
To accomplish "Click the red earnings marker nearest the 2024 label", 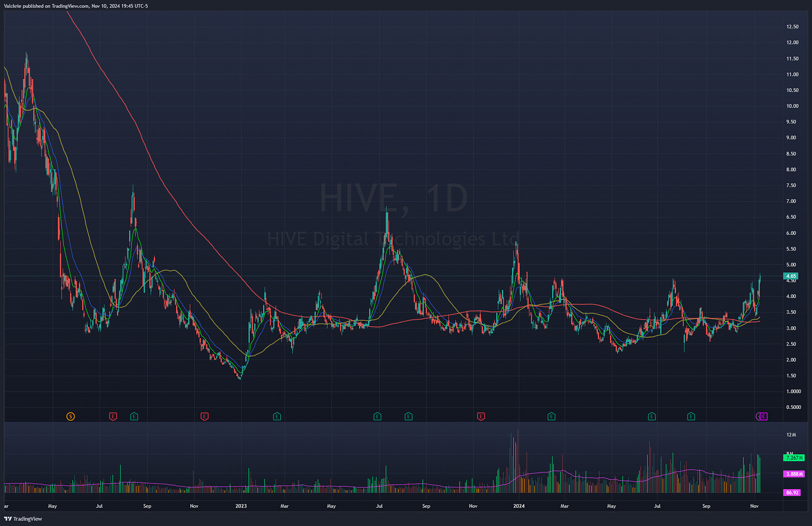I will [481, 416].
